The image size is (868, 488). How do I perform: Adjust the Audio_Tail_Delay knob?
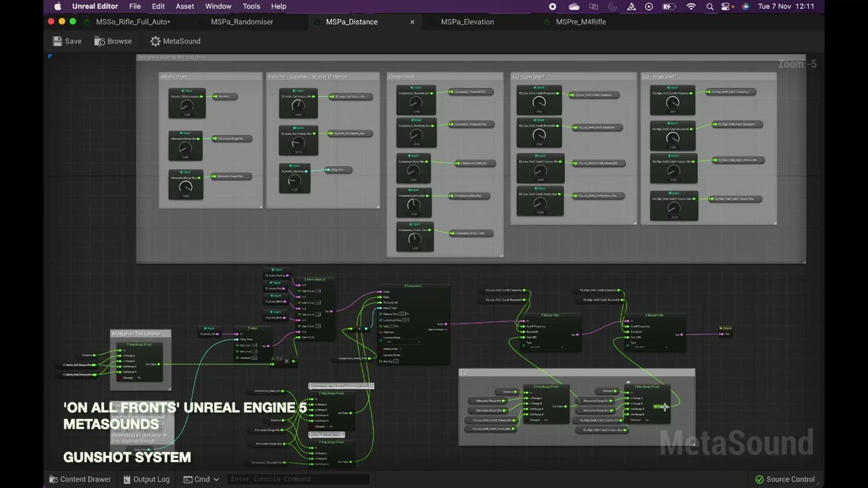tap(294, 180)
